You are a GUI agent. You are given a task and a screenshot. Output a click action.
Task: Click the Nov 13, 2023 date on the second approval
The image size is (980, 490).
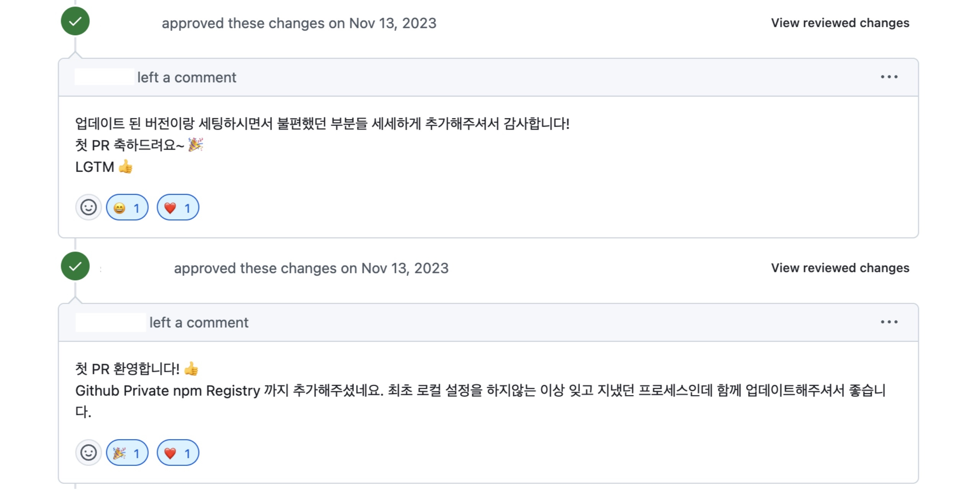[405, 268]
